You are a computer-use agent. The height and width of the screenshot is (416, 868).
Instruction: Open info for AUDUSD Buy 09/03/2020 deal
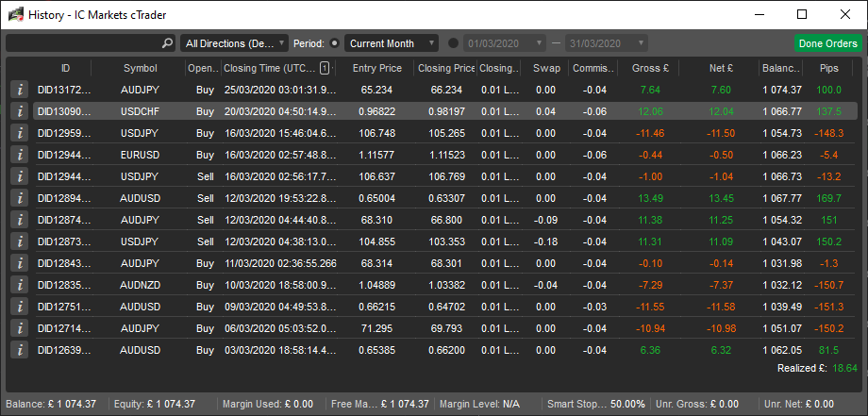20,307
